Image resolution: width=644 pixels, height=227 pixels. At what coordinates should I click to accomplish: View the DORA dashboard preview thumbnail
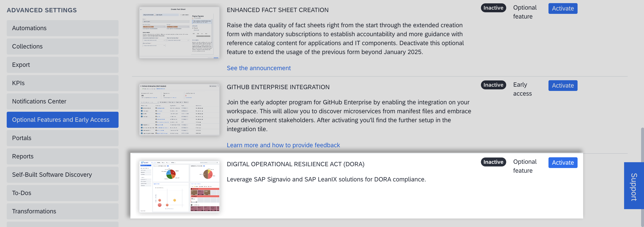[x=179, y=187]
